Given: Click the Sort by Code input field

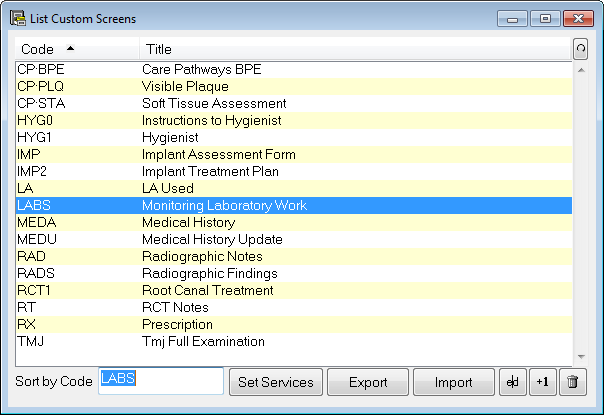Looking at the screenshot, I should [x=161, y=381].
